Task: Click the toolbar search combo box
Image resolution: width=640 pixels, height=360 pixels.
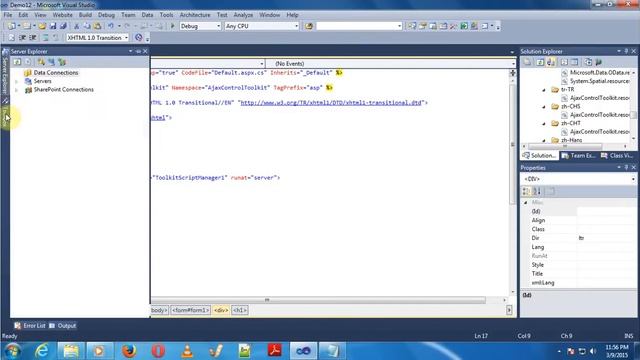Action: point(359,26)
